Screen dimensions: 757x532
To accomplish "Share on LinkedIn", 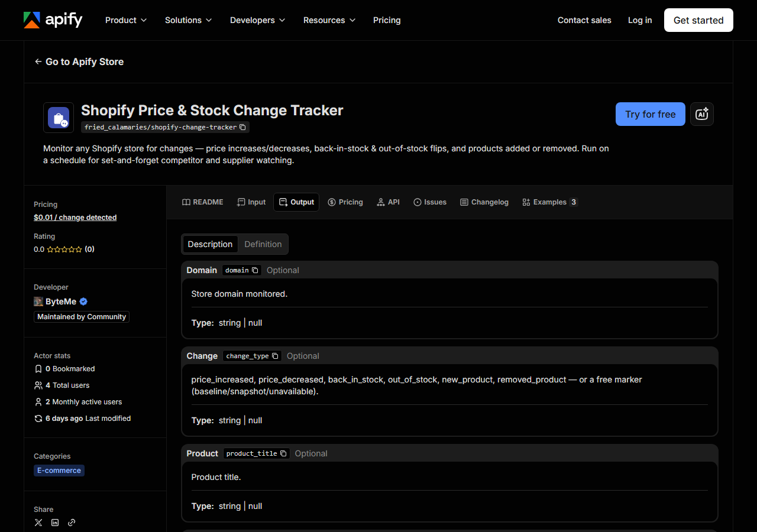I will [55, 523].
